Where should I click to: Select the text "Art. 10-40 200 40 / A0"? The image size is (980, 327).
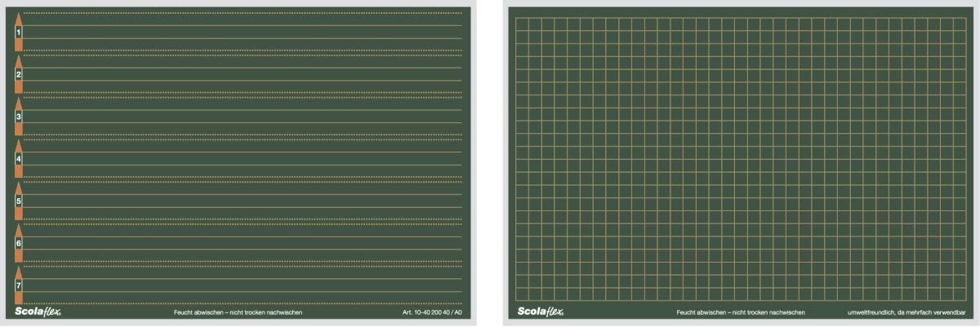pyautogui.click(x=432, y=312)
